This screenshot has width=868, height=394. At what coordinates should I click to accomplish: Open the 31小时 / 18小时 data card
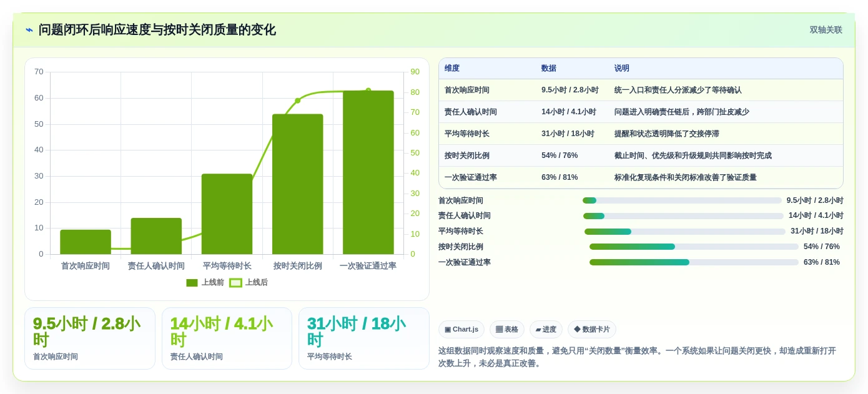(x=364, y=338)
